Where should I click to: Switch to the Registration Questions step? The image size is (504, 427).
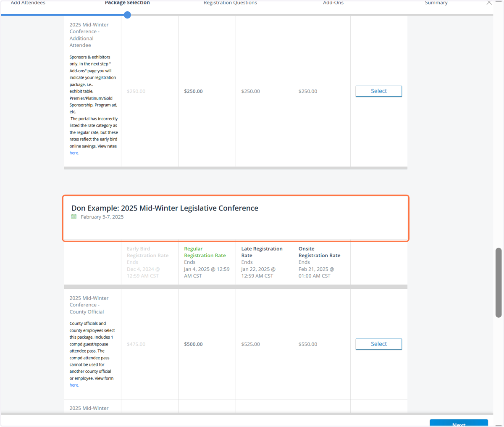point(230,3)
